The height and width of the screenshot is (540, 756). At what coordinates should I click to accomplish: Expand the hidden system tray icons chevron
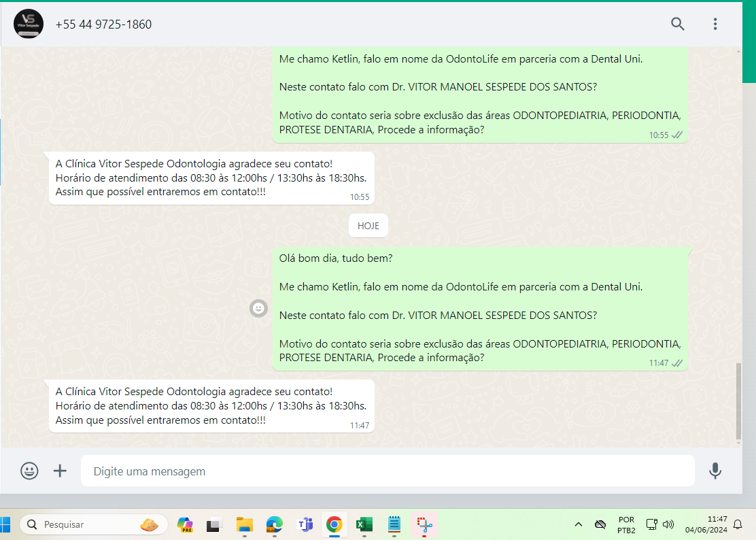pyautogui.click(x=579, y=524)
